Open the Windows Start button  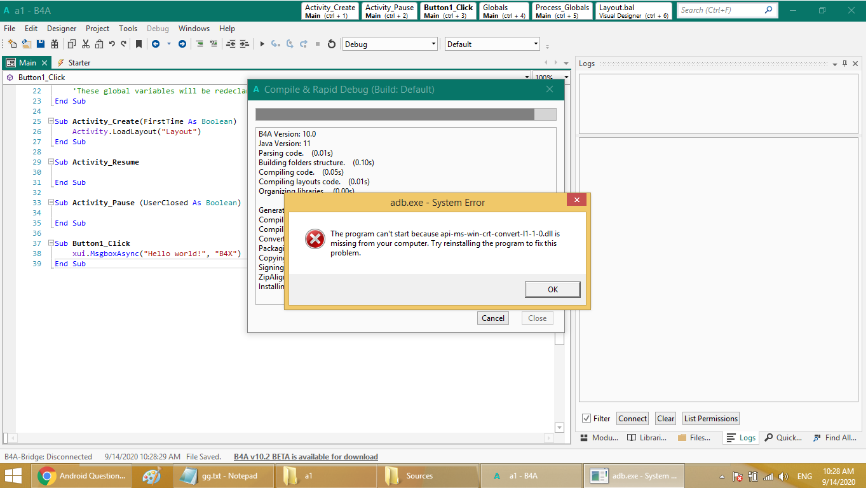point(13,476)
